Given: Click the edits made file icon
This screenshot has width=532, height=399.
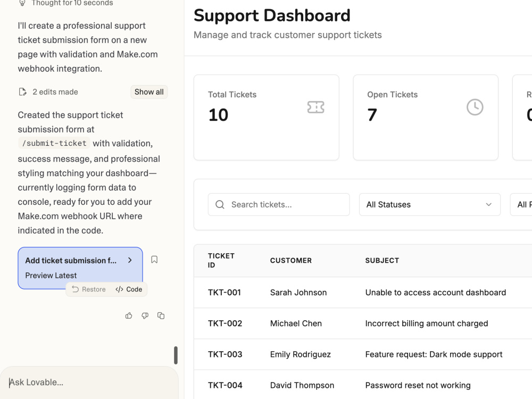Looking at the screenshot, I should point(22,92).
